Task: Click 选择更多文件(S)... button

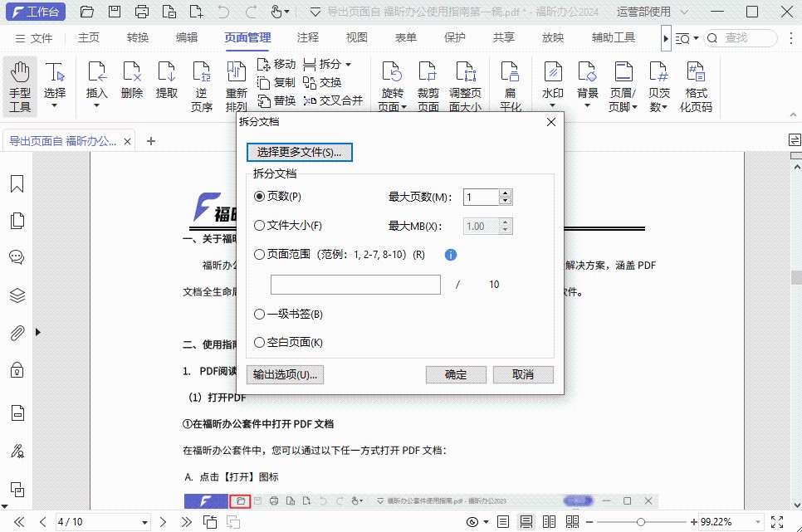Action: [299, 152]
